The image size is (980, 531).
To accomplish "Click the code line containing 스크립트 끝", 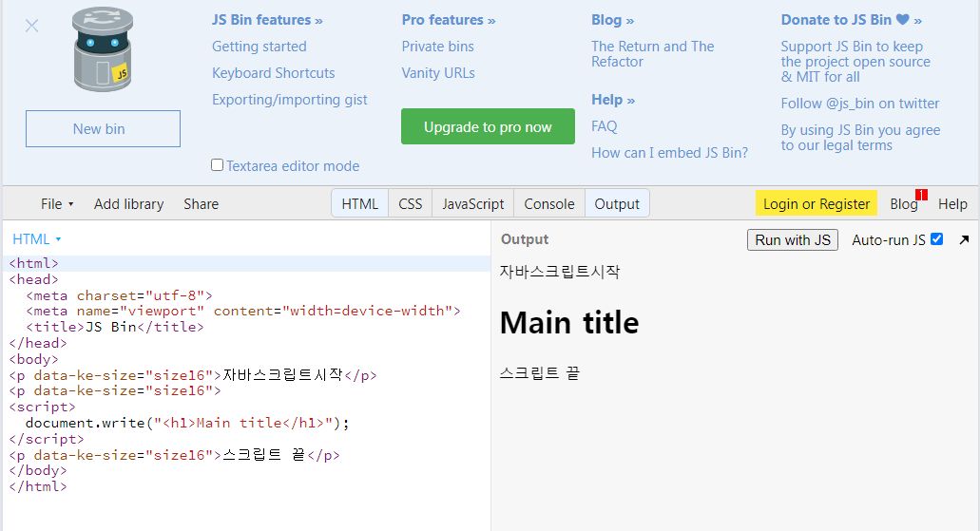I will tap(174, 455).
